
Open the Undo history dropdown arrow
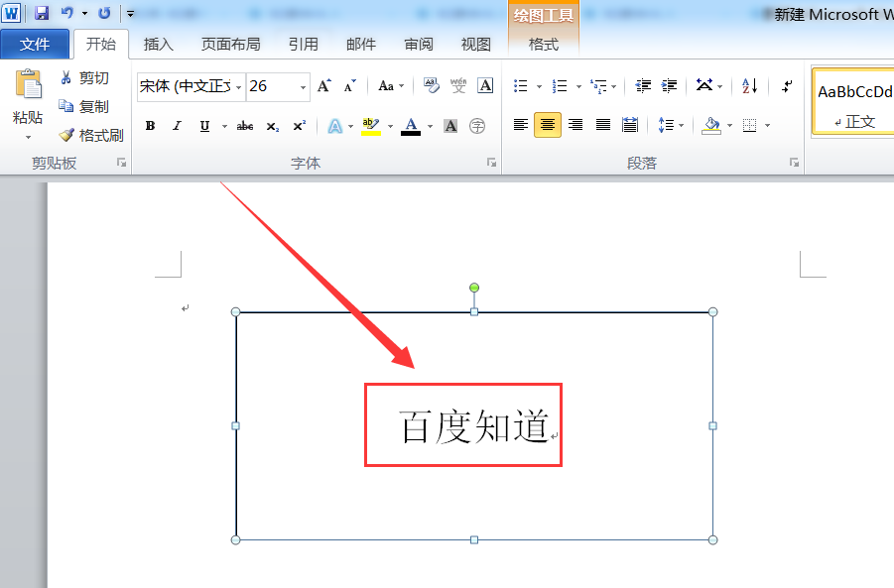click(84, 13)
